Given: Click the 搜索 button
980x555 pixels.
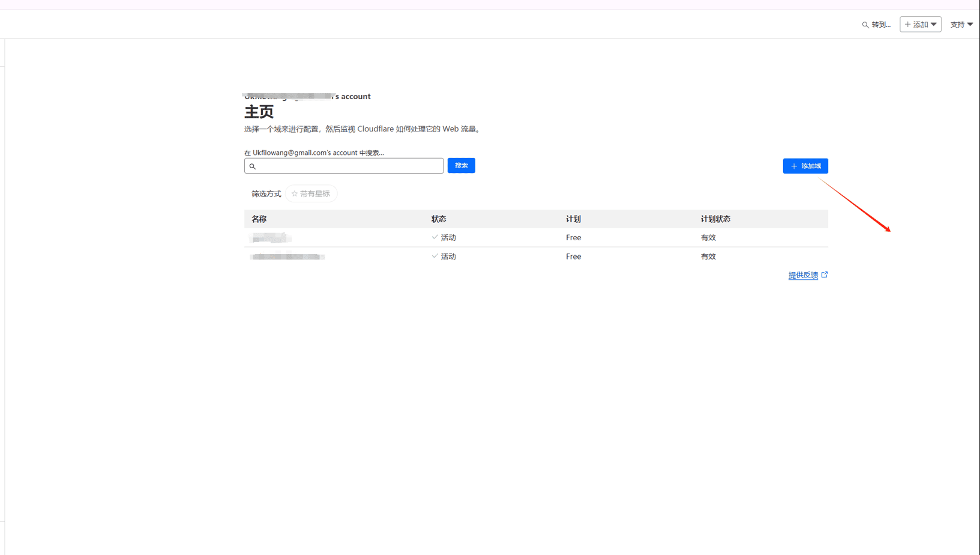Looking at the screenshot, I should click(461, 165).
